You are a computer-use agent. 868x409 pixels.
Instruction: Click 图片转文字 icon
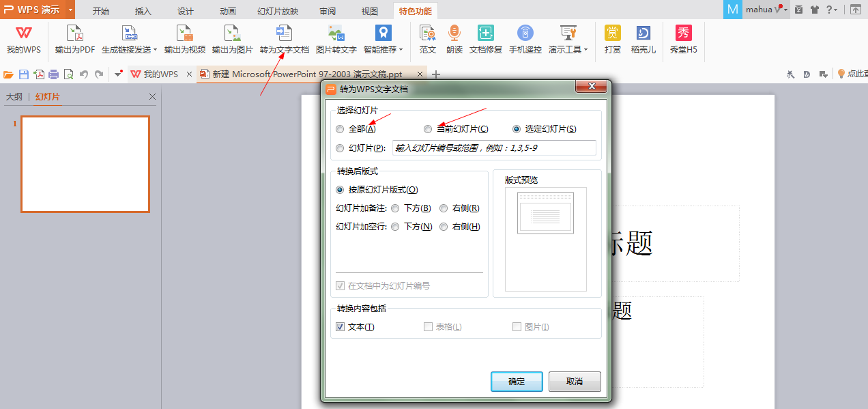[336, 33]
